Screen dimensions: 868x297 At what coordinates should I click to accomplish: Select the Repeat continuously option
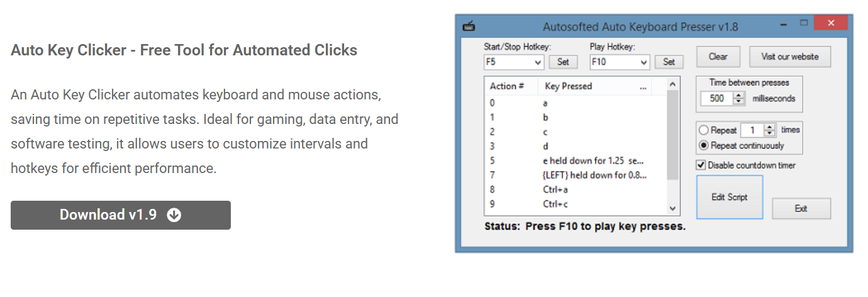(x=704, y=145)
